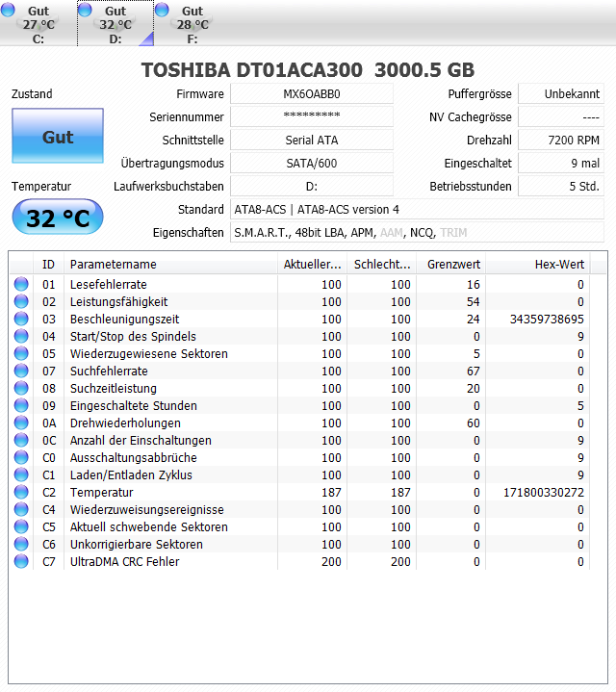Click the ID cell 0A
The image size is (616, 692).
coord(49,423)
